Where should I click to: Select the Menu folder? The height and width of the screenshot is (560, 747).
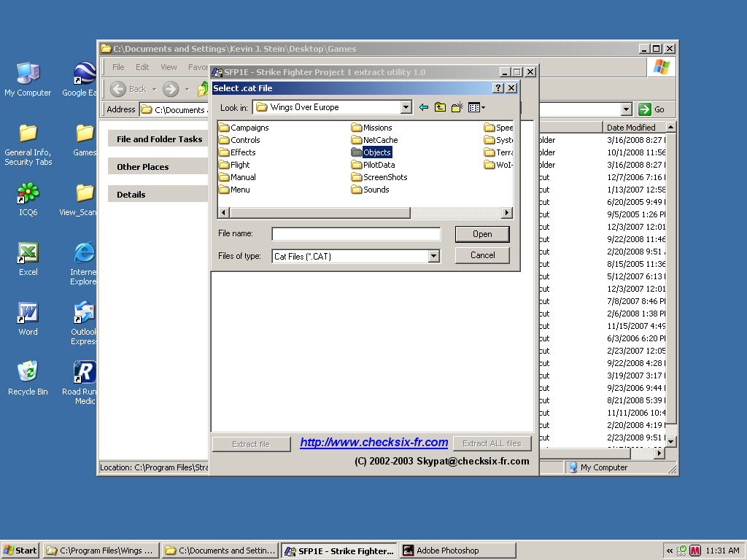[234, 190]
